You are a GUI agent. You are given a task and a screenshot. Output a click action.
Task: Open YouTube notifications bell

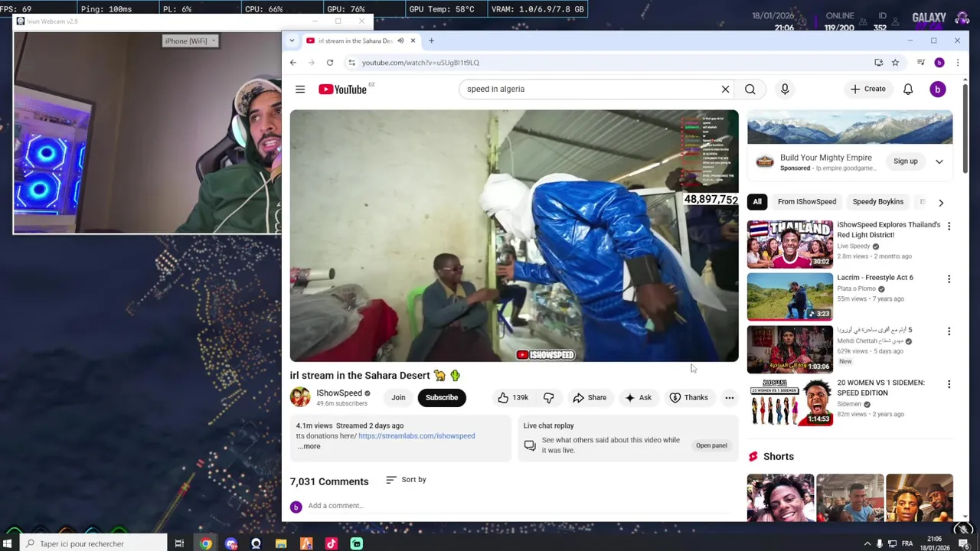pyautogui.click(x=908, y=90)
